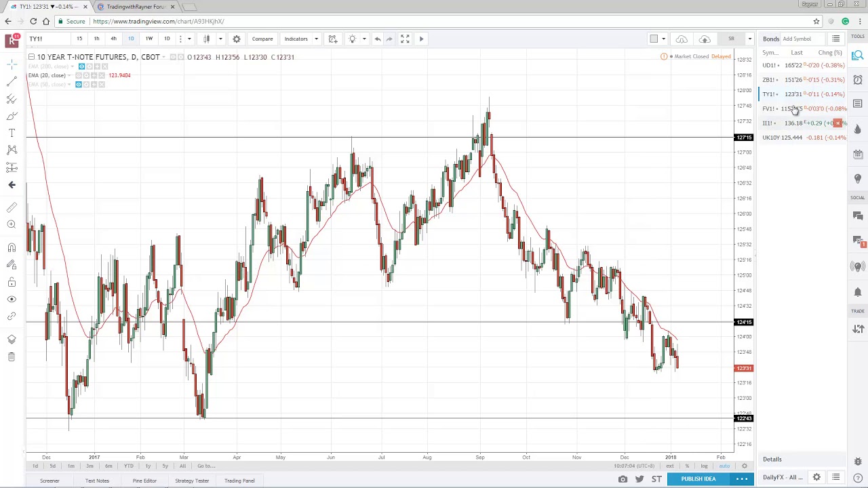868x488 pixels.
Task: Open the more intervals dropdown arrow
Action: coord(189,39)
